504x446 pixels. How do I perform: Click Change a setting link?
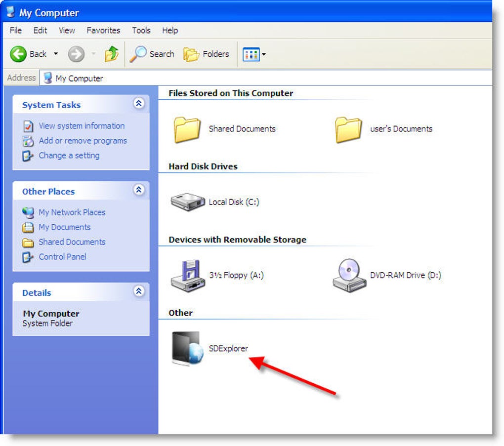(x=69, y=156)
